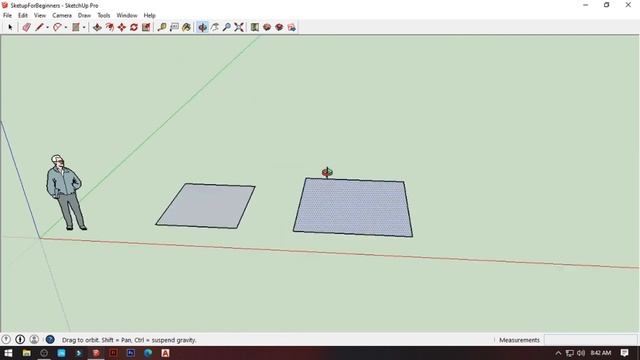This screenshot has height=360, width=640.
Task: Switch to SketchUp in the taskbar
Action: pyautogui.click(x=96, y=353)
